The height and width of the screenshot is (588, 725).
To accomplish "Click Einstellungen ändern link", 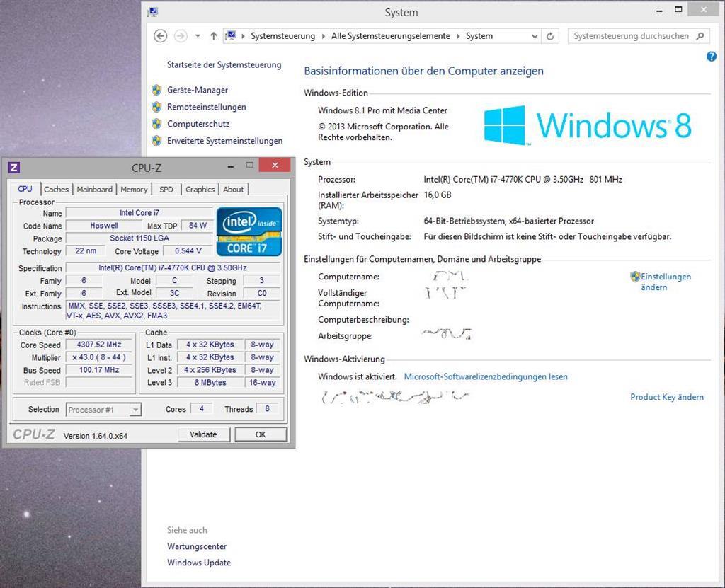I will coord(666,282).
